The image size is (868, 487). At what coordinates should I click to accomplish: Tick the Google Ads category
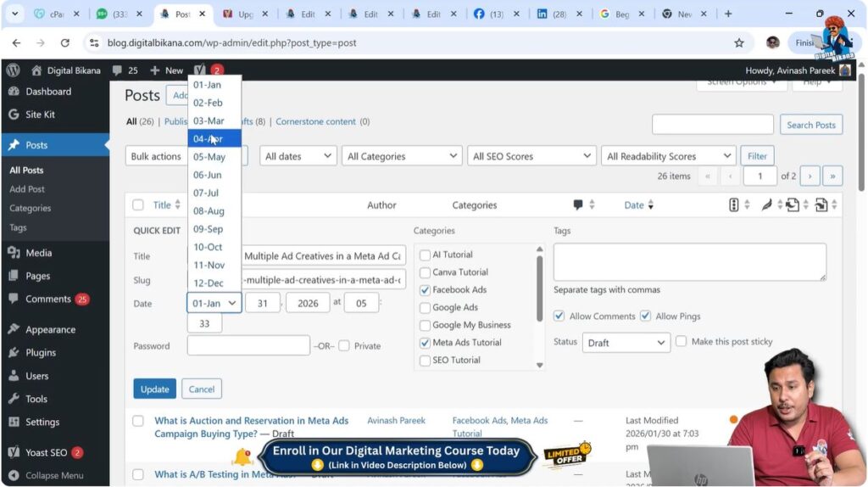pos(426,307)
